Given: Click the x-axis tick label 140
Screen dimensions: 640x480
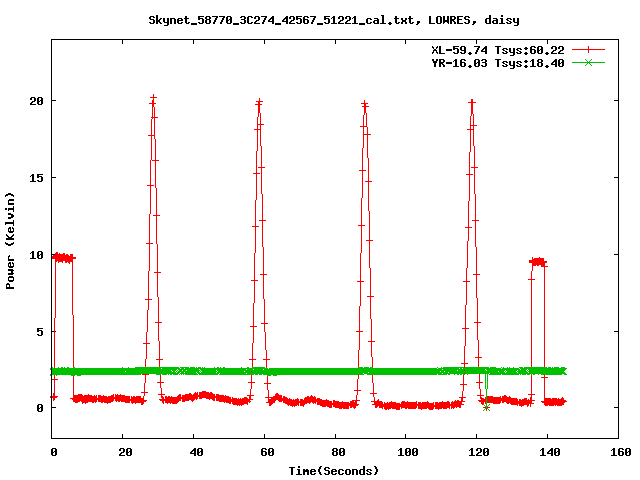Looking at the screenshot, I should pos(550,452).
